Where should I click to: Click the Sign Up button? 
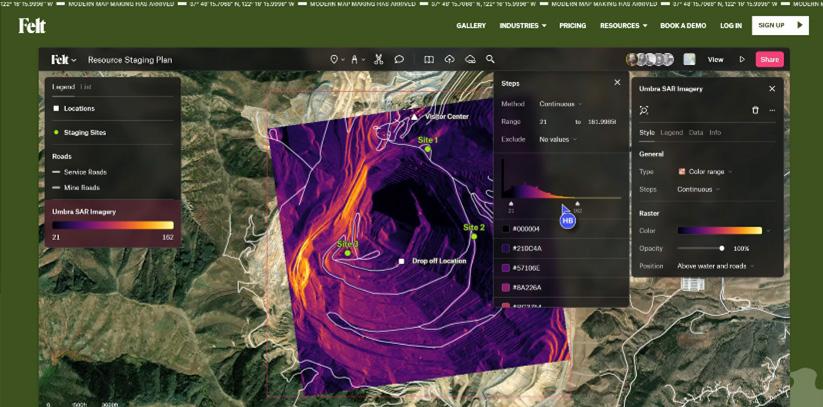pyautogui.click(x=780, y=25)
